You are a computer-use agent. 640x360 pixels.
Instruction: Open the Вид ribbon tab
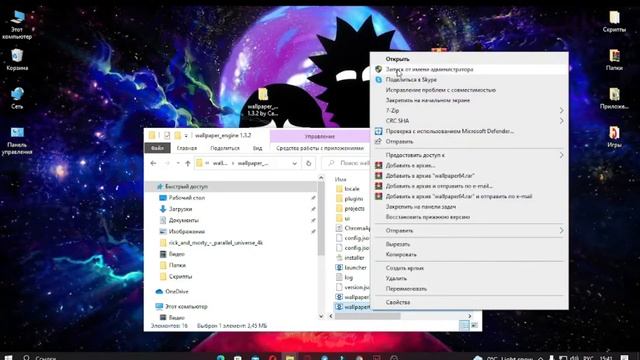[x=258, y=148]
